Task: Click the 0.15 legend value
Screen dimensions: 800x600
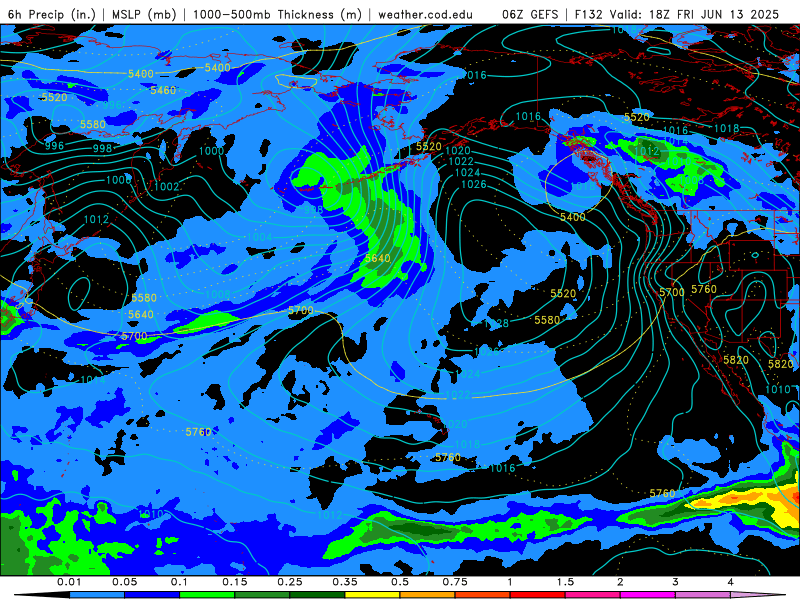Action: pos(235,582)
